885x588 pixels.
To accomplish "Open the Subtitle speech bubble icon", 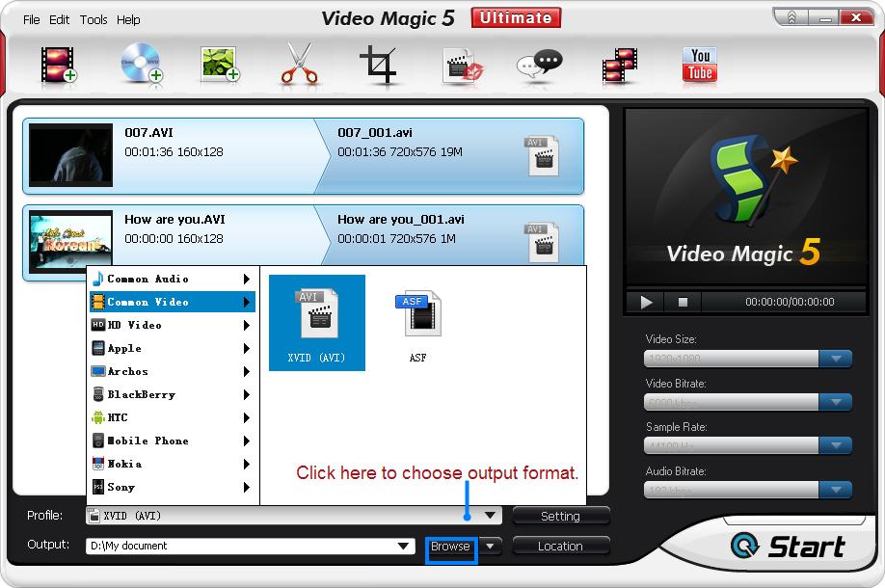I will [x=539, y=65].
